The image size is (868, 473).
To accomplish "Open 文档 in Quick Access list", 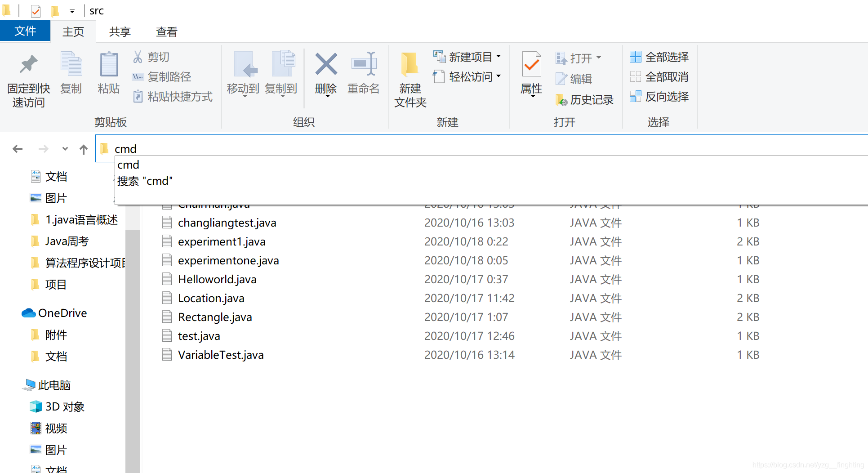I will pos(49,177).
